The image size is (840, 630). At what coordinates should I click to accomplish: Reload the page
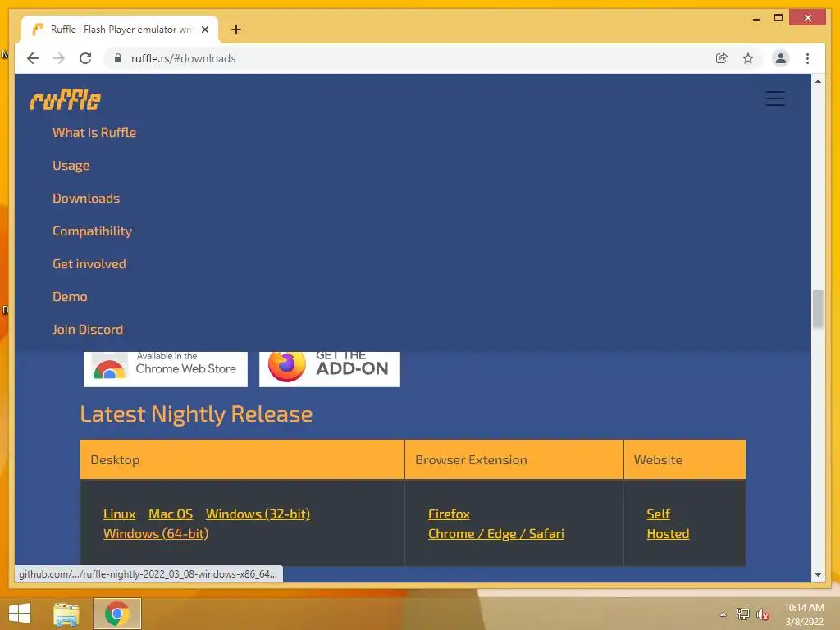click(85, 58)
